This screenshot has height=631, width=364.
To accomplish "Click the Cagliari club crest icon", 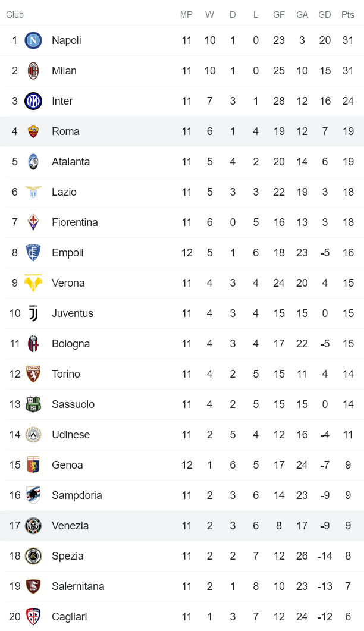I will pos(33,617).
